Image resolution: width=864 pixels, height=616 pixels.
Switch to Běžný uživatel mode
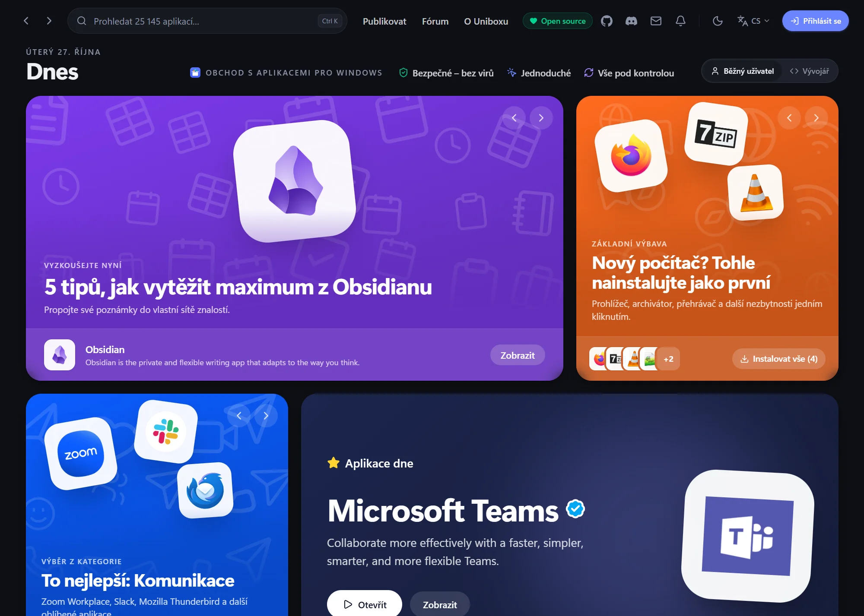click(x=743, y=71)
